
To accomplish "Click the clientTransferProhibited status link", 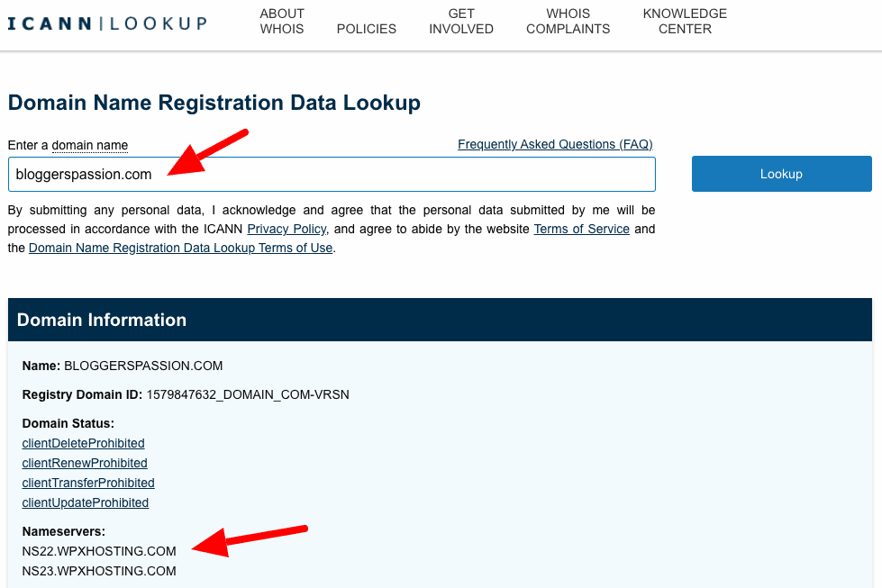I will click(88, 483).
